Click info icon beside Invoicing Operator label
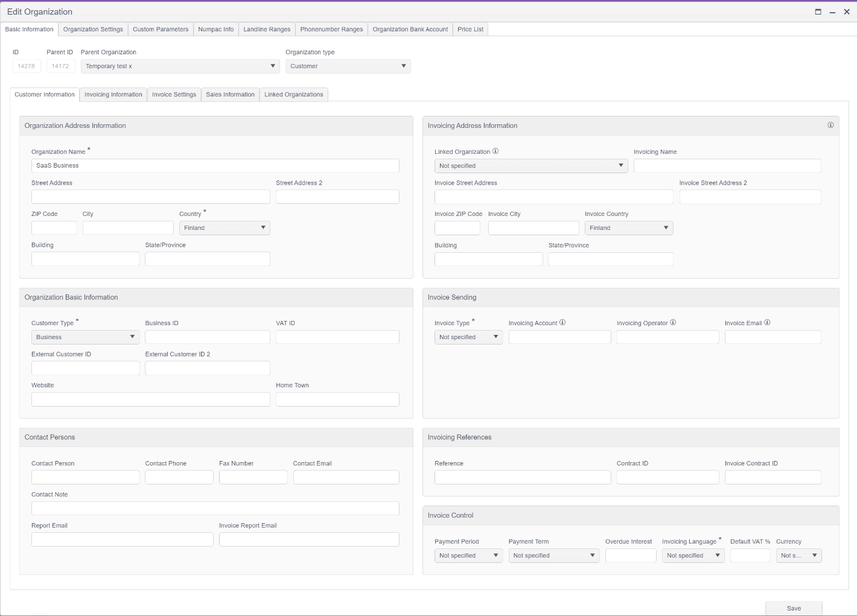The height and width of the screenshot is (616, 857). pos(673,323)
